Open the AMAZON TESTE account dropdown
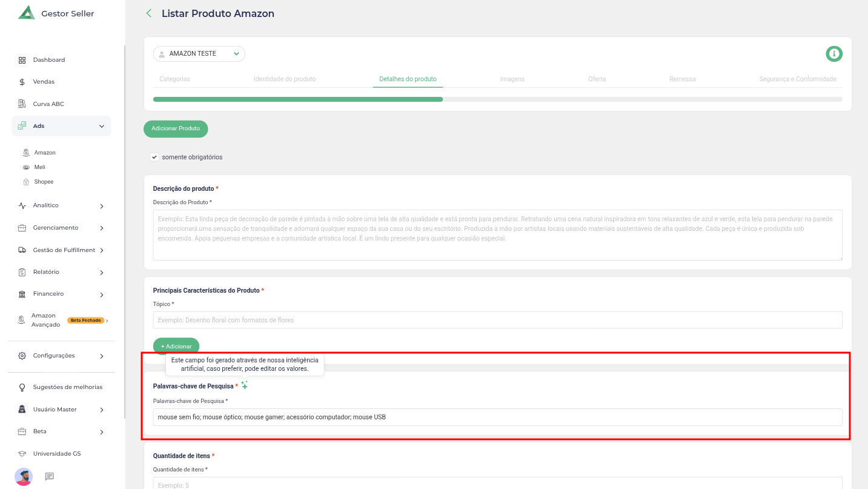This screenshot has height=489, width=868. point(199,54)
